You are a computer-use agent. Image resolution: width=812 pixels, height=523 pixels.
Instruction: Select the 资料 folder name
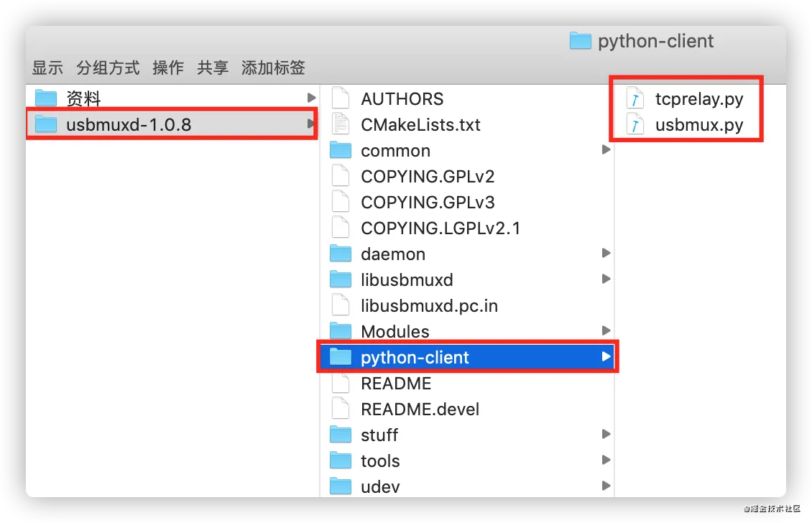coord(83,98)
